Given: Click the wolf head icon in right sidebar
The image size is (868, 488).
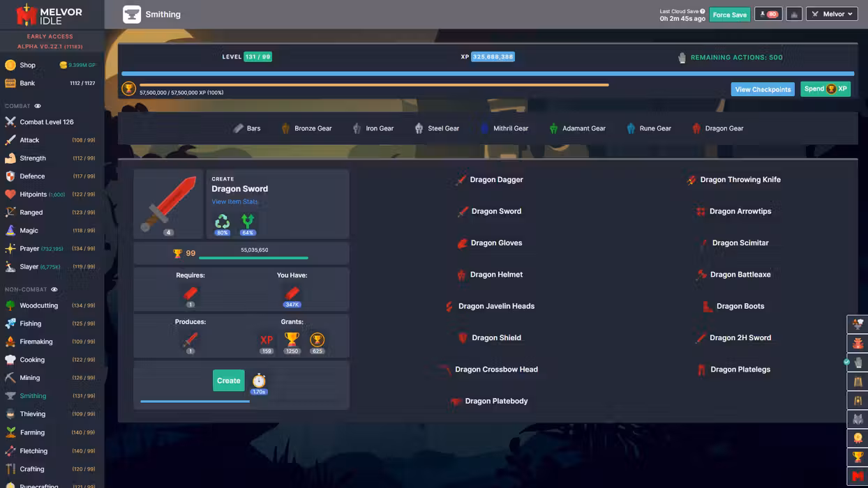Looking at the screenshot, I should point(858,419).
